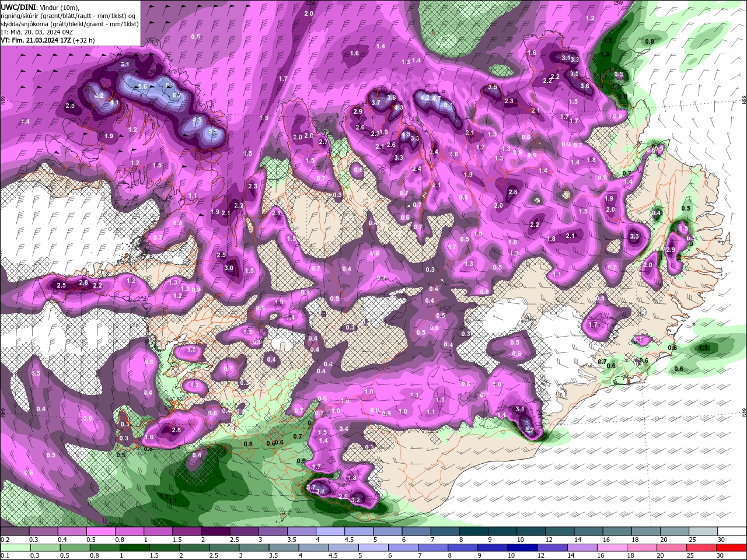Viewport: 747px width, 560px height.
Task: Pick the bright red swatch after 30 in the lower legend
Action: pyautogui.click(x=731, y=547)
